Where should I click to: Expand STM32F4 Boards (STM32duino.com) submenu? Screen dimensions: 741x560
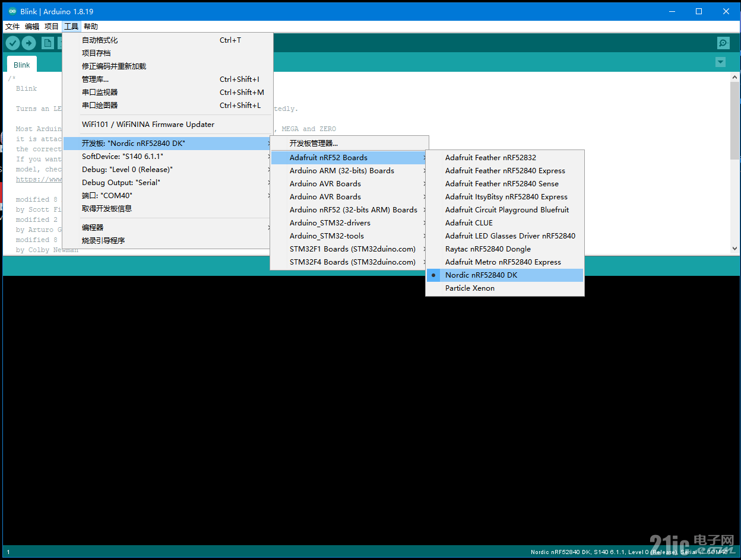[349, 262]
